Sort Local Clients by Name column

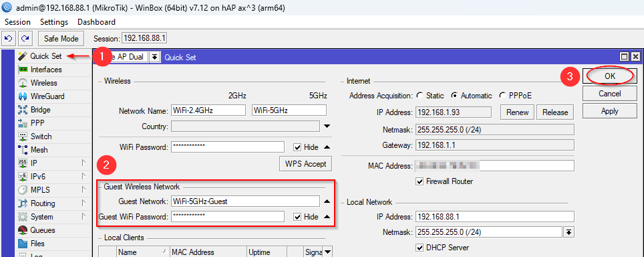coord(143,252)
